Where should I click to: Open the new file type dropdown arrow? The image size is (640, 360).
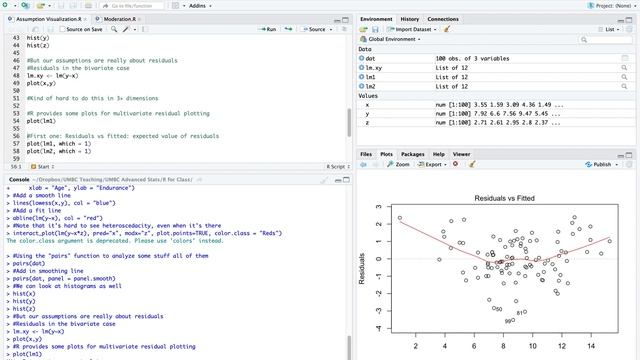pyautogui.click(x=15, y=6)
